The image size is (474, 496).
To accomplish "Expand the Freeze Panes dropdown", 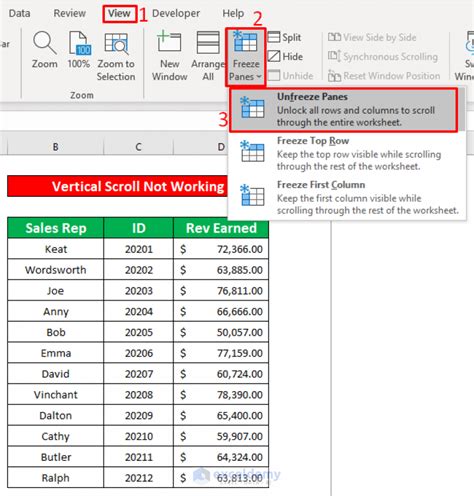I will click(246, 57).
